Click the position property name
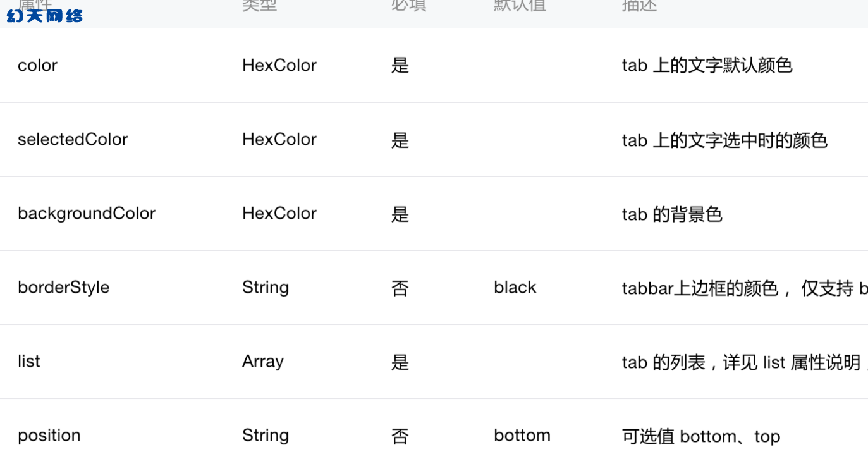Screen dimensions: 868x459 click(49, 436)
